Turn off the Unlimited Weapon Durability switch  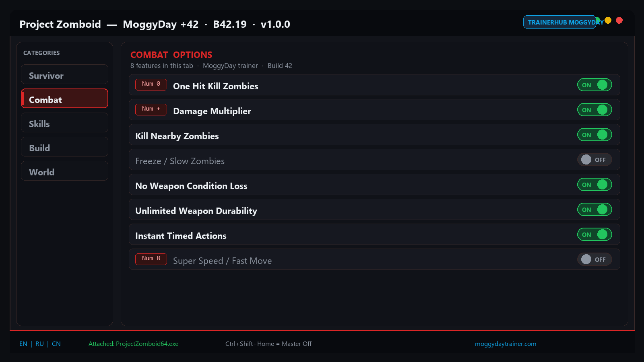click(x=594, y=210)
